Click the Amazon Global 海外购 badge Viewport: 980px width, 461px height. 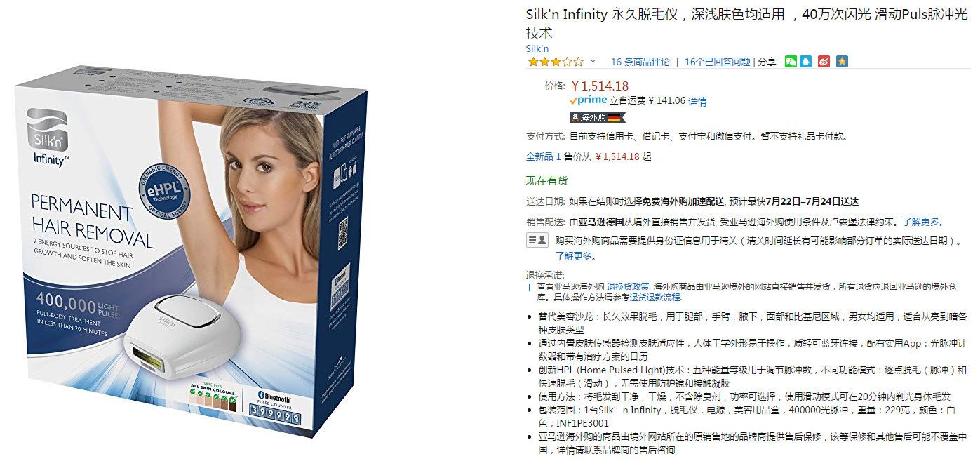pyautogui.click(x=596, y=117)
